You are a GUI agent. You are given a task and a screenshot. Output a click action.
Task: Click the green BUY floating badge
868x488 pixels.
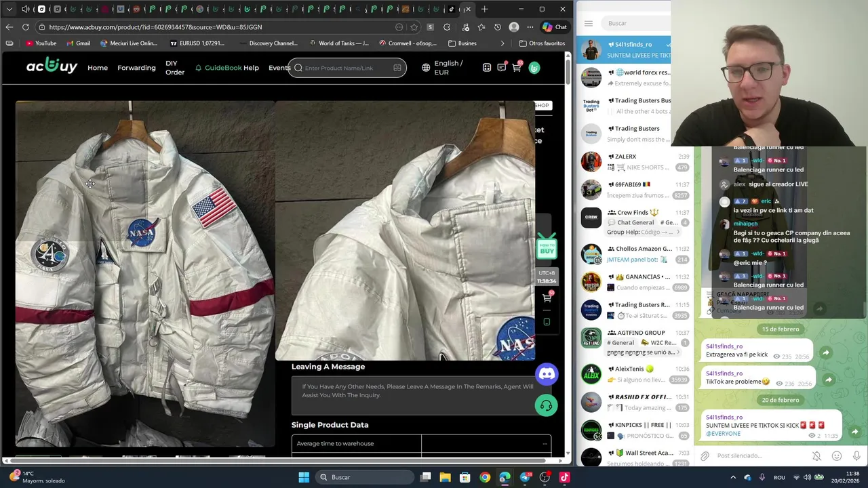547,247
